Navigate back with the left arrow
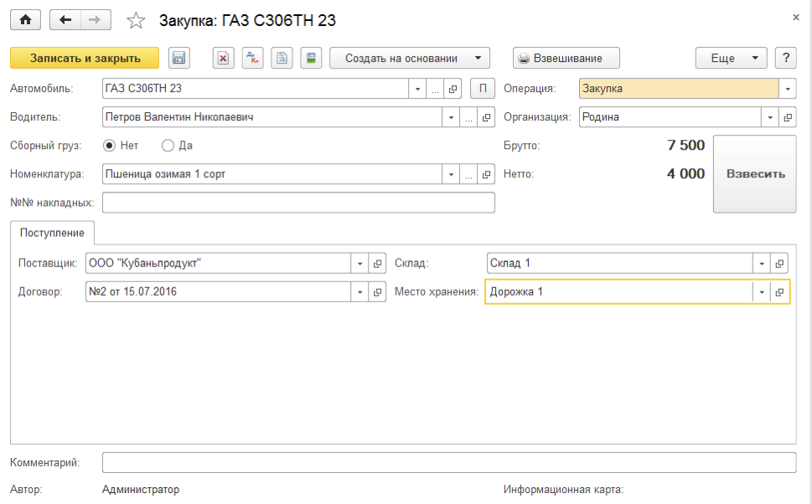Image resolution: width=812 pixels, height=504 pixels. pyautogui.click(x=65, y=20)
